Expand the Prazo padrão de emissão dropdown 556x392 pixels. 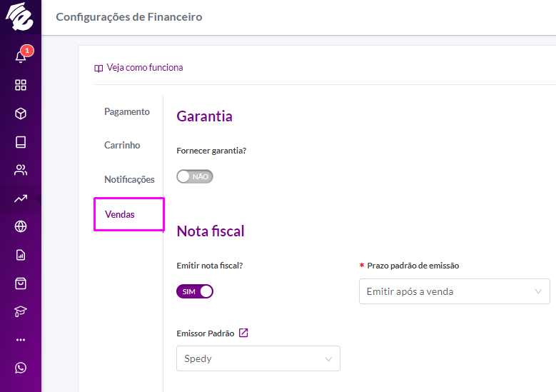454,291
